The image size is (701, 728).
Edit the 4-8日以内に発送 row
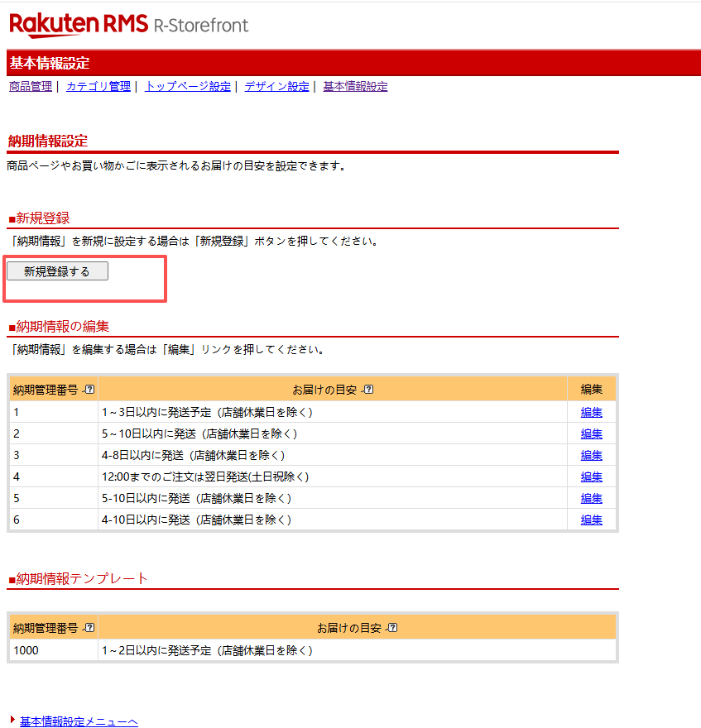point(592,455)
